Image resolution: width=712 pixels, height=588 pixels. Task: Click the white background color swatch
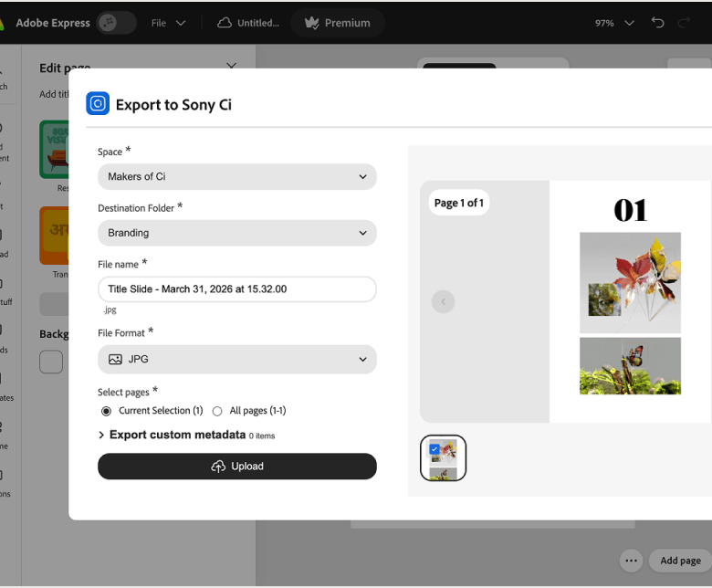point(51,362)
